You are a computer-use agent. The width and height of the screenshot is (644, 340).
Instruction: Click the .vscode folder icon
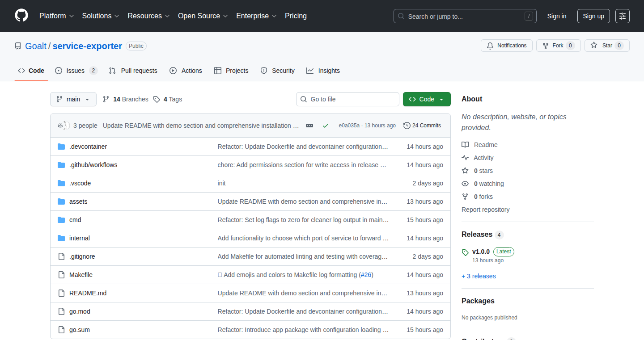pos(61,183)
